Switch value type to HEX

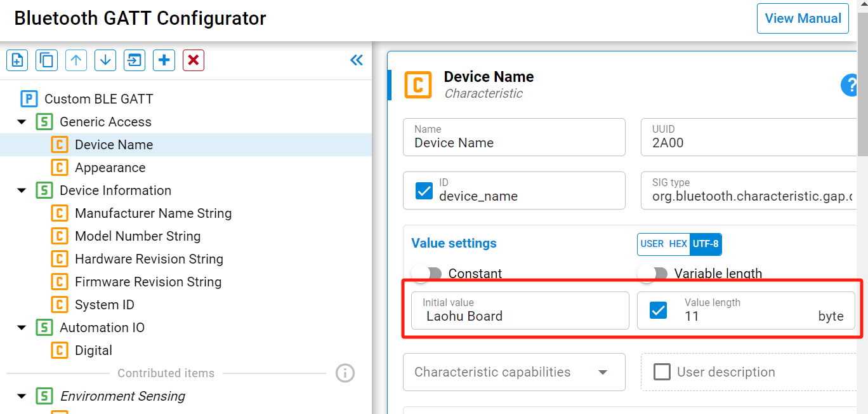(x=678, y=244)
